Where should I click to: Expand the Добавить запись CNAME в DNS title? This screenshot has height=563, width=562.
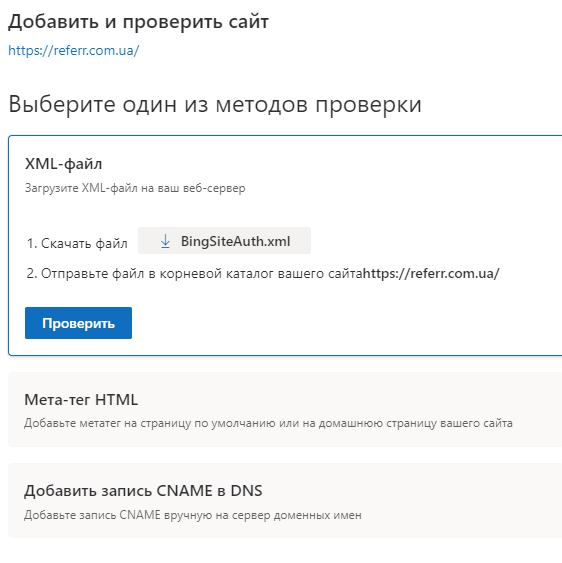(x=143, y=490)
